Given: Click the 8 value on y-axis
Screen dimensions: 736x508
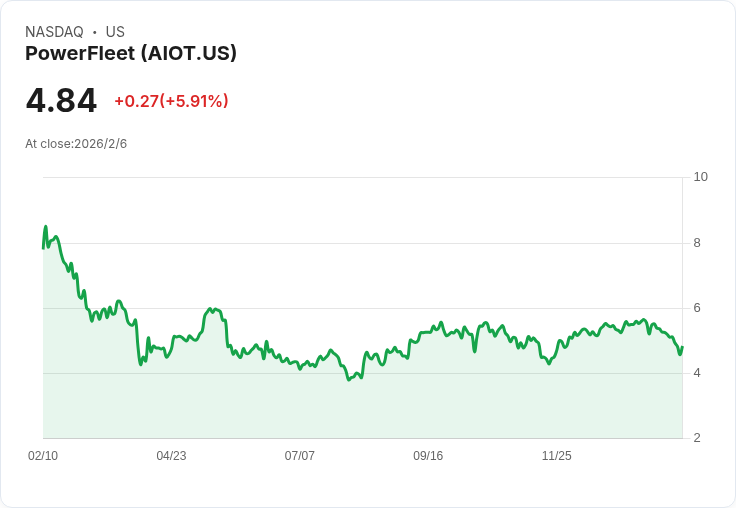Looking at the screenshot, I should [697, 243].
